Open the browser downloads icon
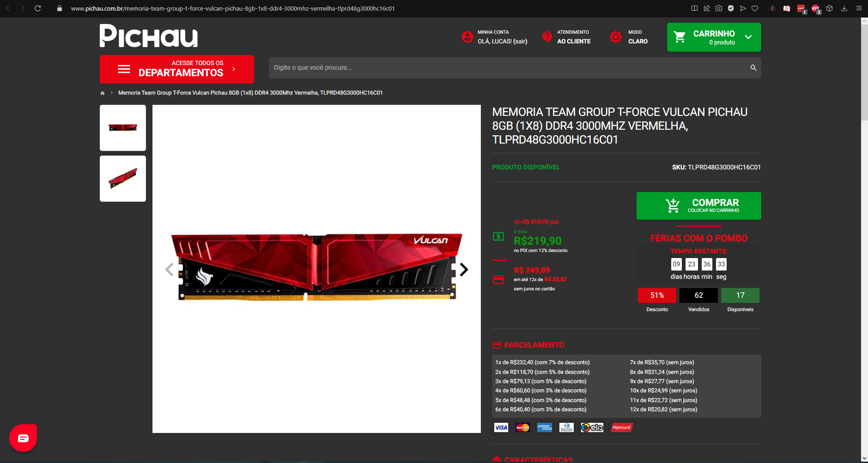 click(844, 8)
